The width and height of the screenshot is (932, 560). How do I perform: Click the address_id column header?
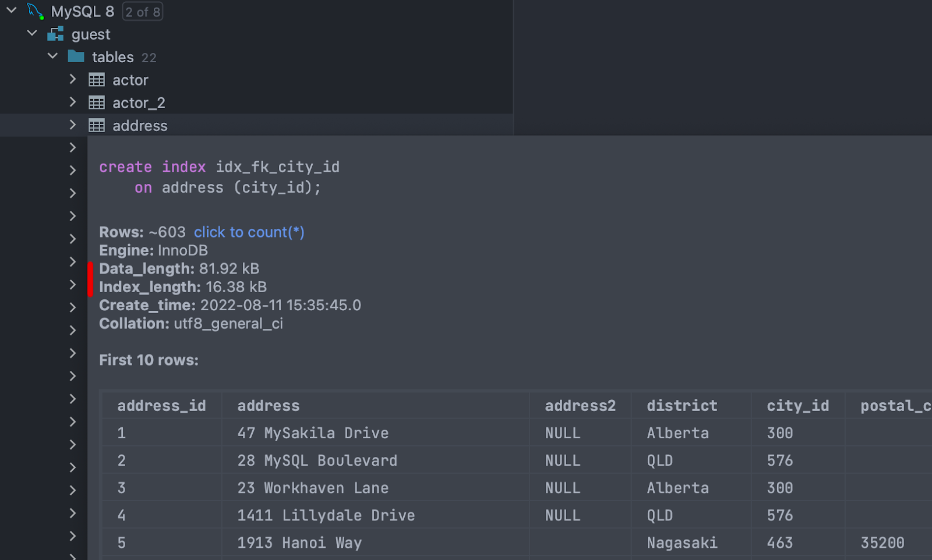[x=161, y=406]
